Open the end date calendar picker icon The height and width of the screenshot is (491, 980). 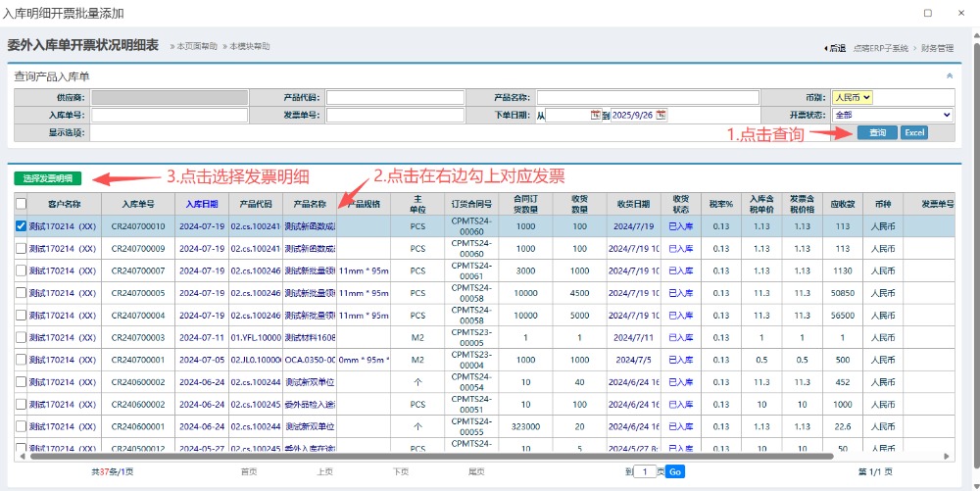click(661, 116)
